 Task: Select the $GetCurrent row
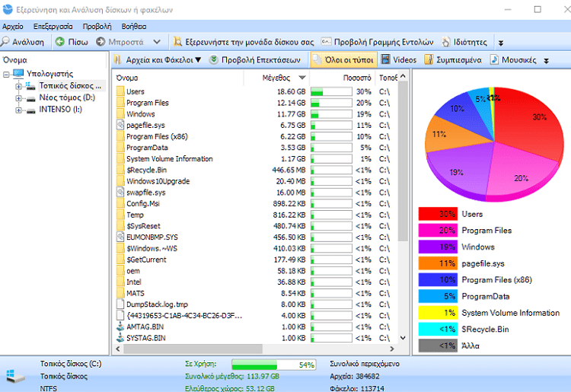pyautogui.click(x=254, y=260)
